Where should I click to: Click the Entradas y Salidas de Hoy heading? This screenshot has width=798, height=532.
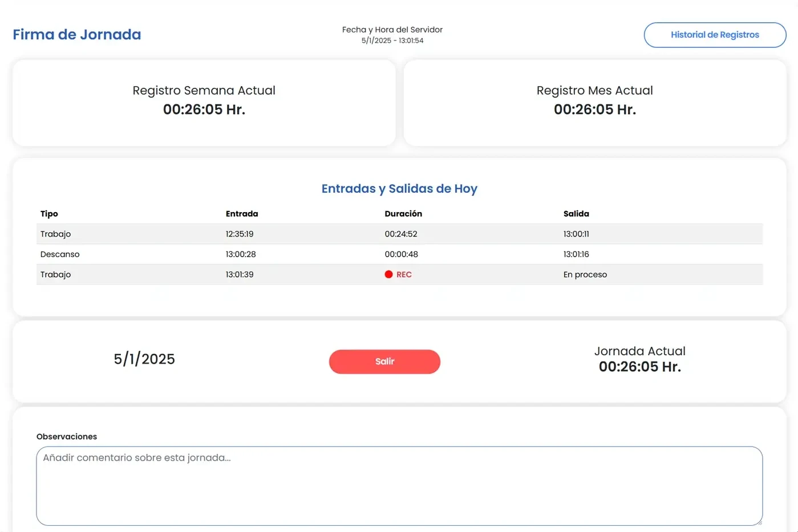coord(399,188)
